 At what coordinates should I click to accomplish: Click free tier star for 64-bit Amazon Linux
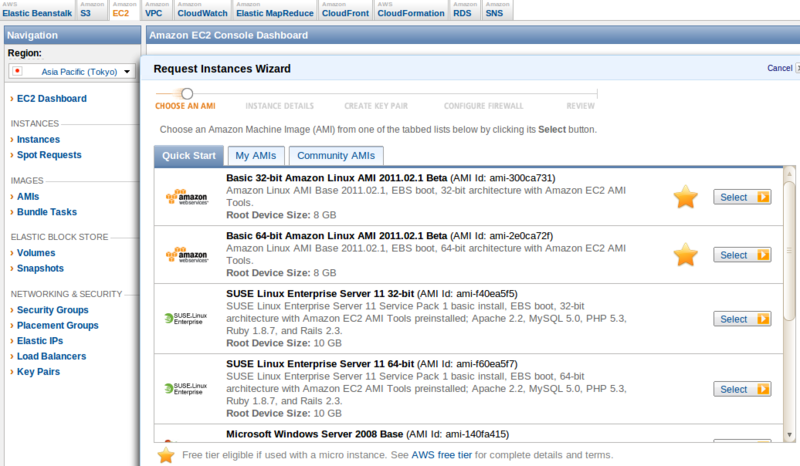coord(685,255)
